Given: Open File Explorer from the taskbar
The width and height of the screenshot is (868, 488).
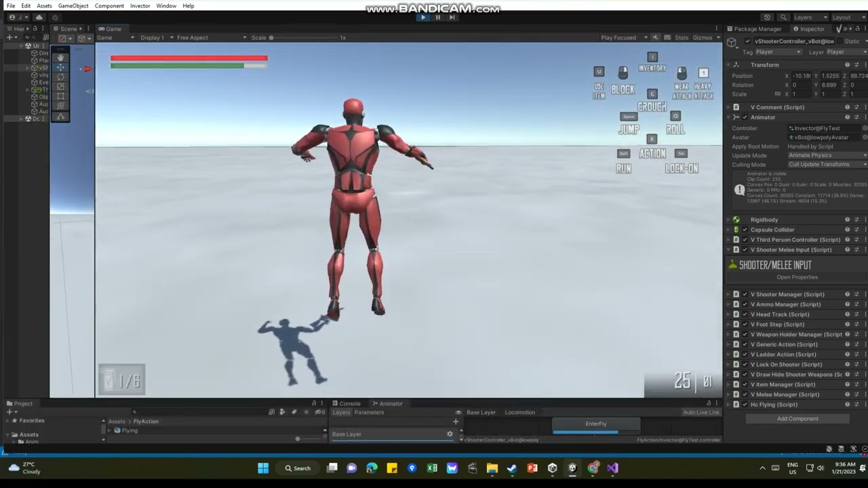Looking at the screenshot, I should click(x=492, y=468).
